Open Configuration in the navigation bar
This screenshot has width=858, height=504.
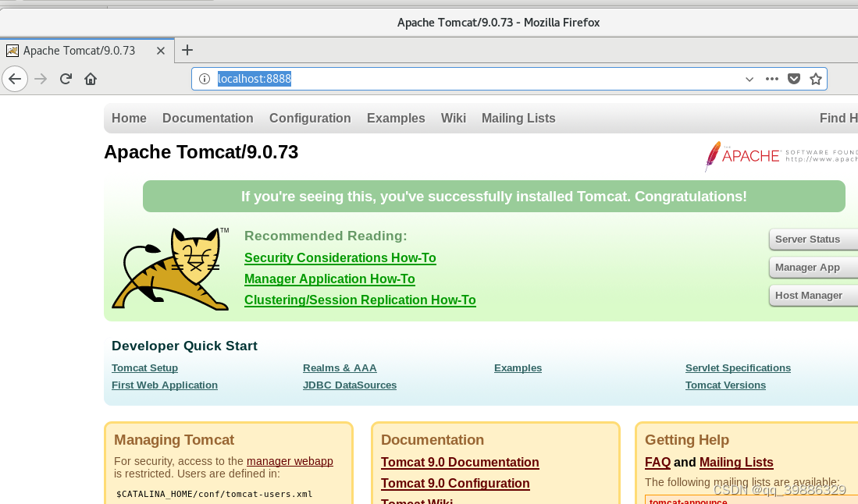(310, 118)
